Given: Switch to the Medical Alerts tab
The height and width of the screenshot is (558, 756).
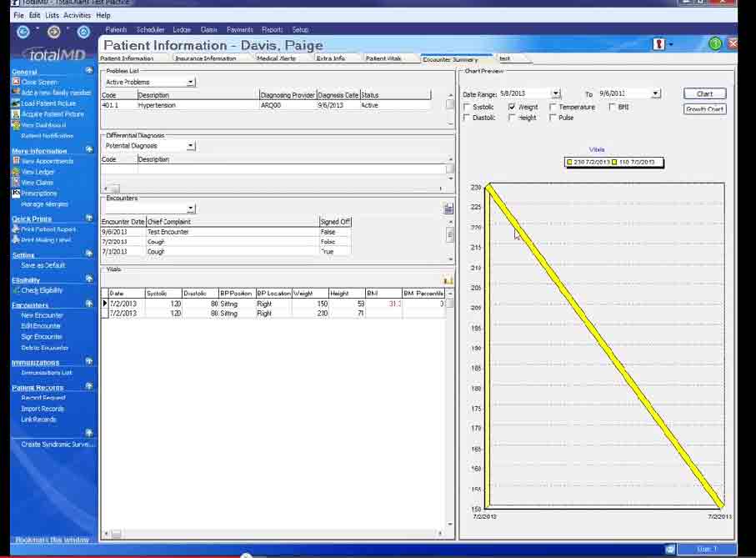Looking at the screenshot, I should click(x=276, y=58).
